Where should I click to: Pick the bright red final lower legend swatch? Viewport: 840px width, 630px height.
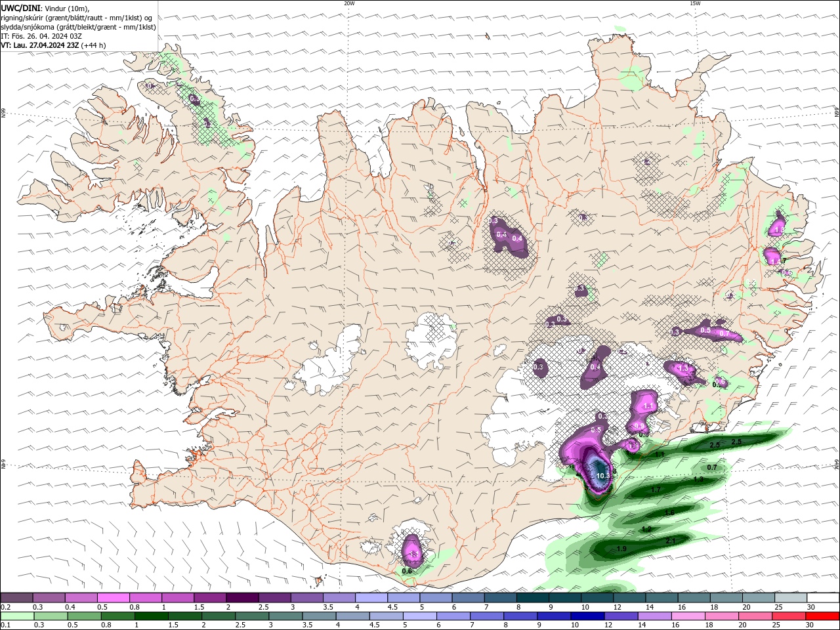click(x=823, y=616)
